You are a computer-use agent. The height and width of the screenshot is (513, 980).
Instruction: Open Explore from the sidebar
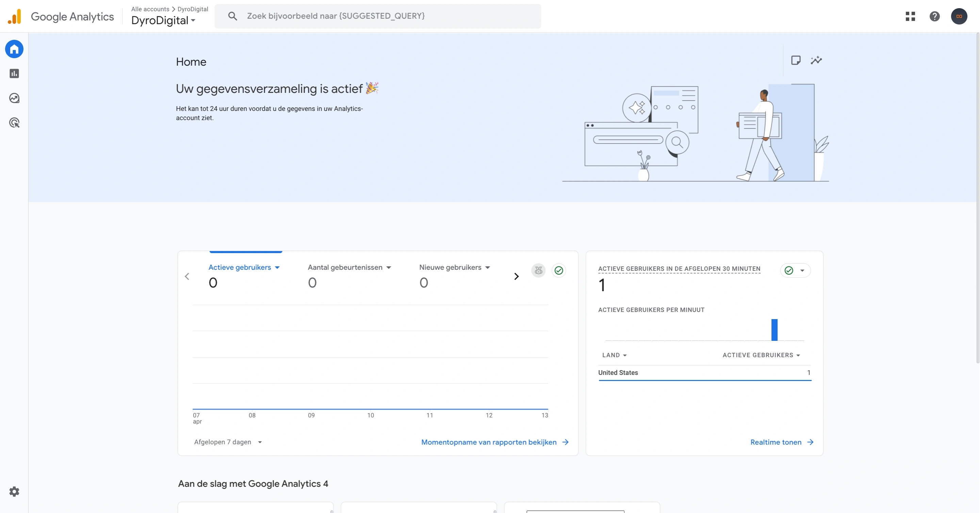pyautogui.click(x=14, y=98)
